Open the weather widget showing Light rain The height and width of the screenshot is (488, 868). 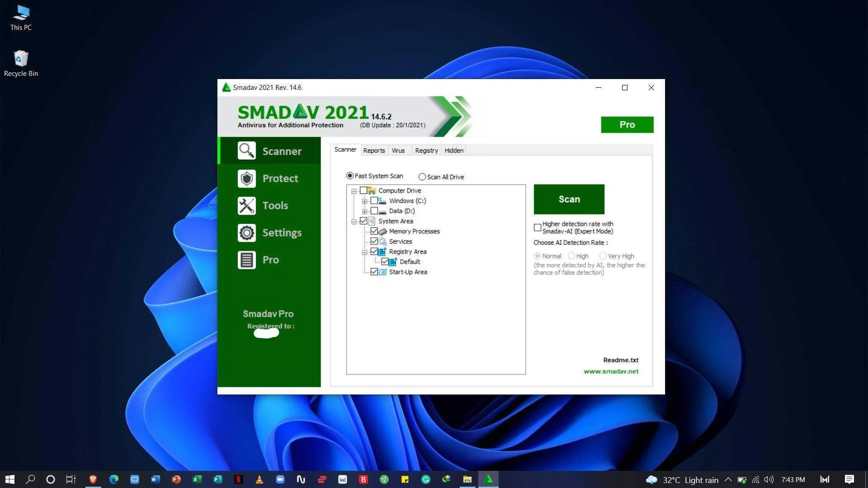[x=682, y=480]
